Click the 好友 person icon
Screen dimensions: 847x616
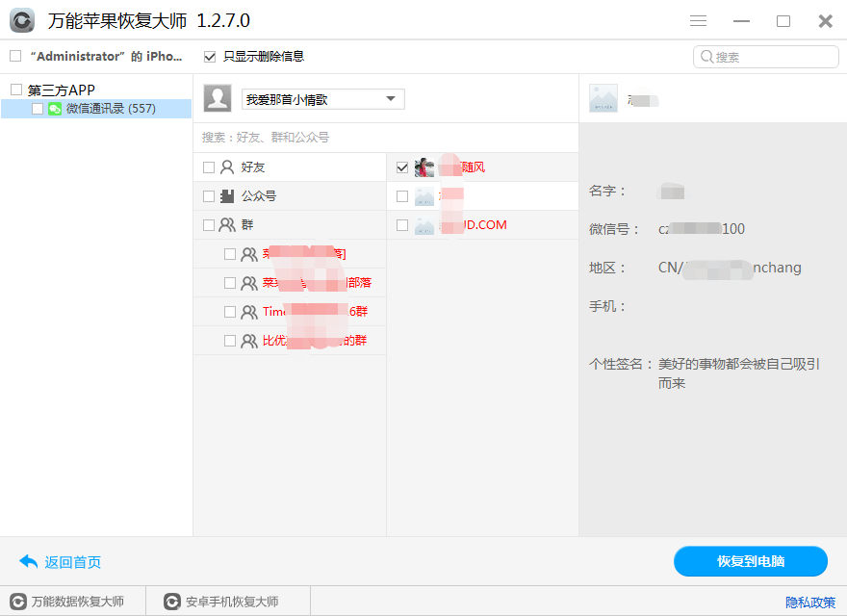[227, 167]
